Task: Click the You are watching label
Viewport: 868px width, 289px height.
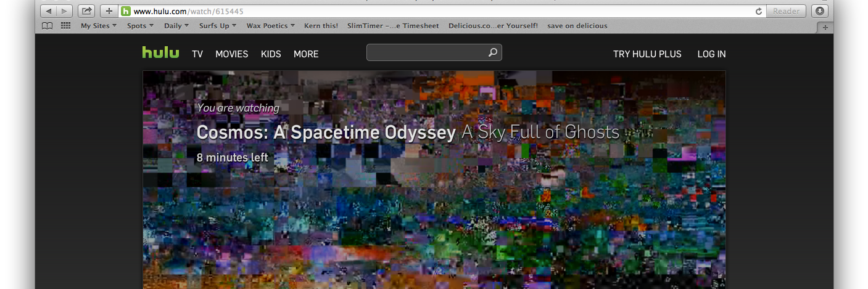Action: [238, 108]
